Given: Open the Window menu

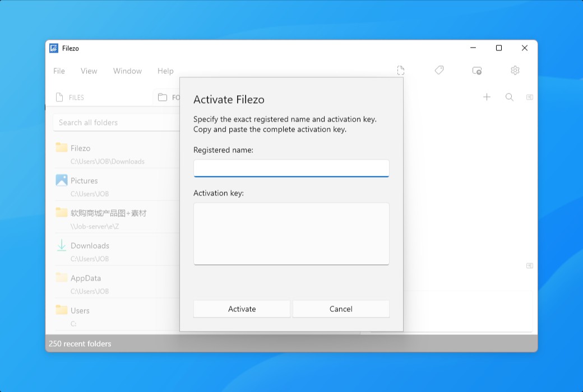Looking at the screenshot, I should click(x=128, y=71).
